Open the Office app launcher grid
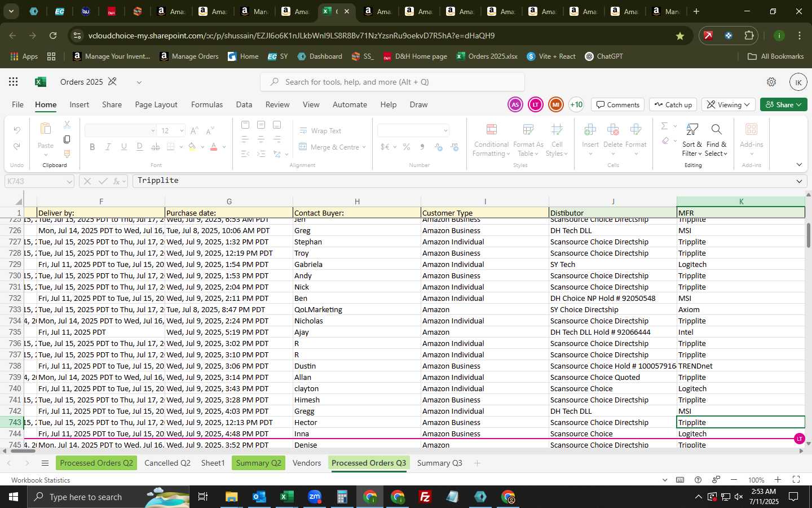The image size is (812, 508). [x=14, y=82]
